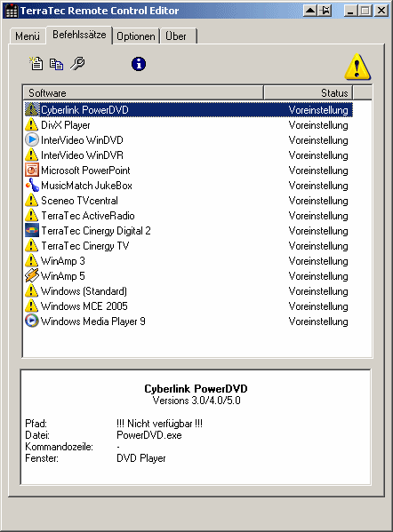Select the Windows MCE 2005 entry
393x532 pixels.
coord(188,306)
